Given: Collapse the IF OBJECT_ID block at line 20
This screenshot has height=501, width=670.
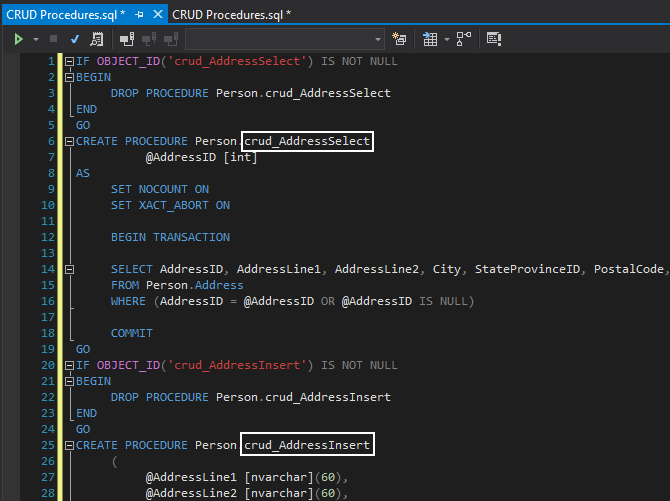Looking at the screenshot, I should pyautogui.click(x=69, y=365).
